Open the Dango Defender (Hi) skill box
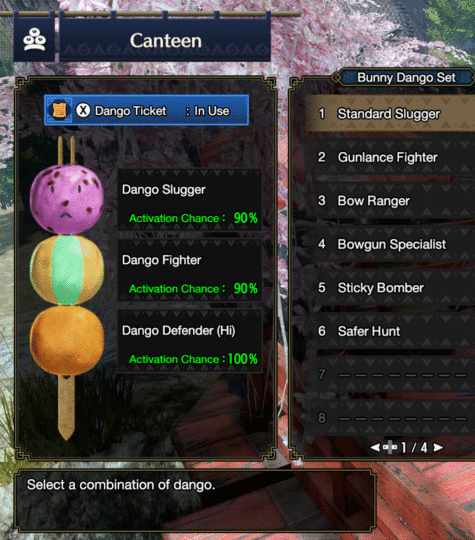The height and width of the screenshot is (540, 475). pos(190,341)
